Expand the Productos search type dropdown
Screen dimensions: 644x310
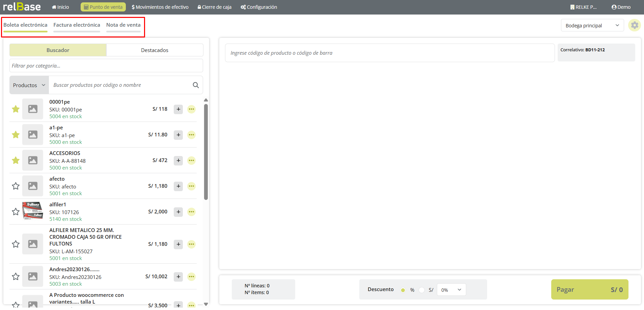pyautogui.click(x=29, y=85)
